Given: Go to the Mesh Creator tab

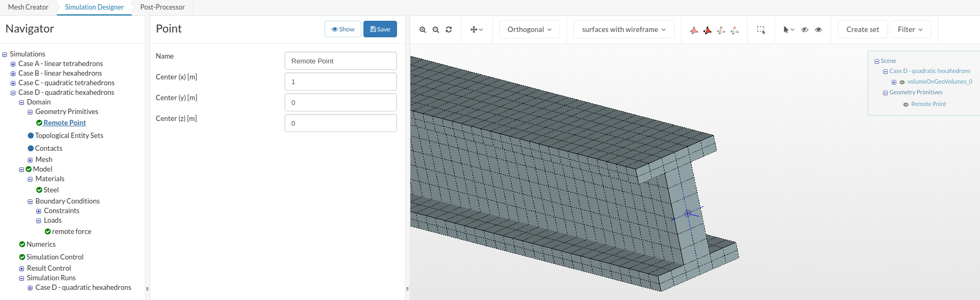Looking at the screenshot, I should (28, 7).
